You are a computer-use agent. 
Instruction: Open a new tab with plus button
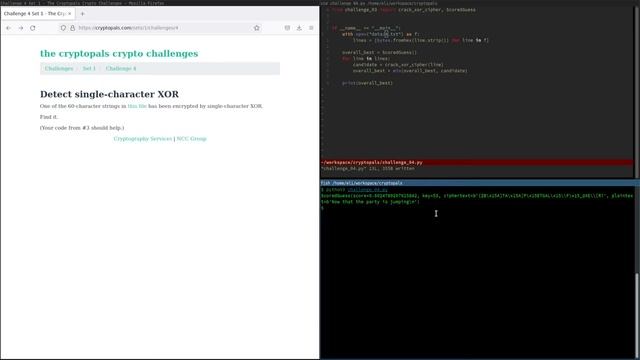(x=82, y=13)
